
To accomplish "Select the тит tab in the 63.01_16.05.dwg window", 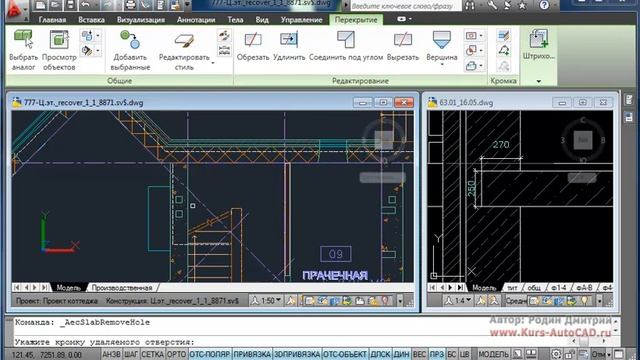I will tap(512, 288).
